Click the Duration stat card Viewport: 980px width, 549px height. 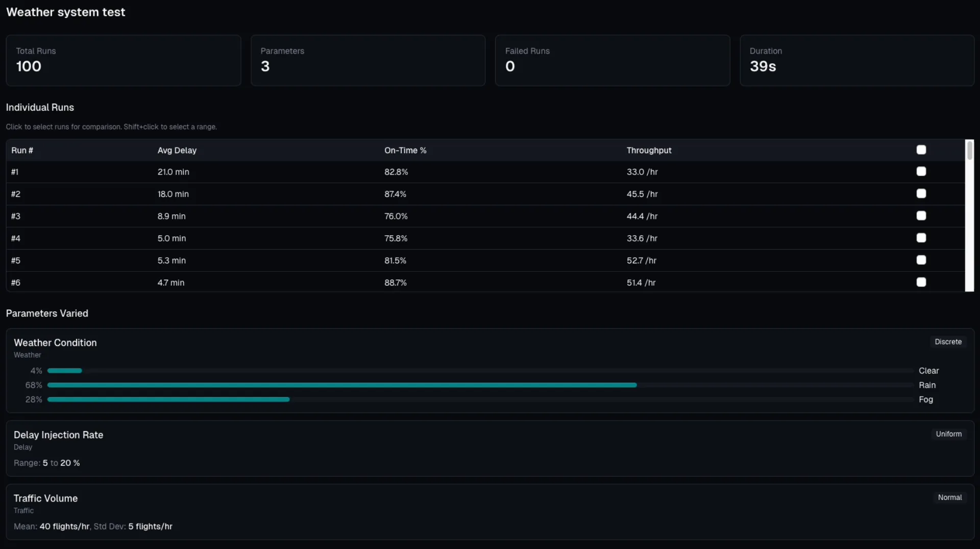coord(857,60)
